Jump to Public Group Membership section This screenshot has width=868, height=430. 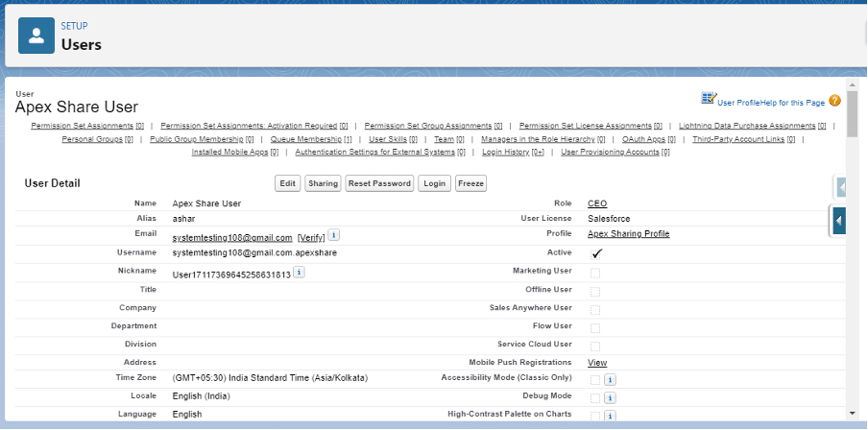[202, 139]
